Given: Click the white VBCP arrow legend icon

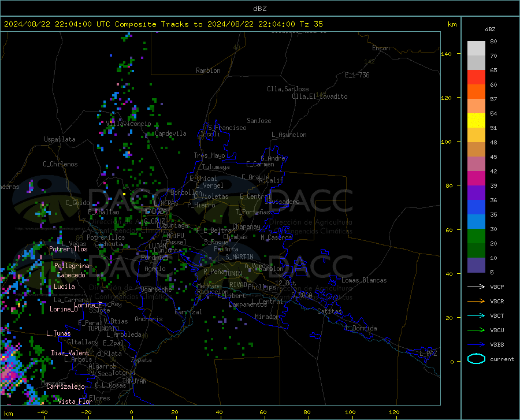Looking at the screenshot, I should tap(476, 287).
